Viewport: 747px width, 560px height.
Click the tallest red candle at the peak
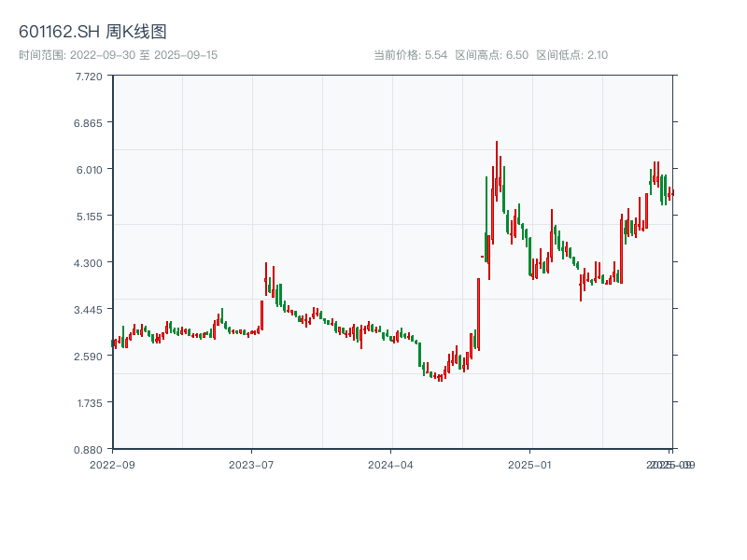point(496,168)
